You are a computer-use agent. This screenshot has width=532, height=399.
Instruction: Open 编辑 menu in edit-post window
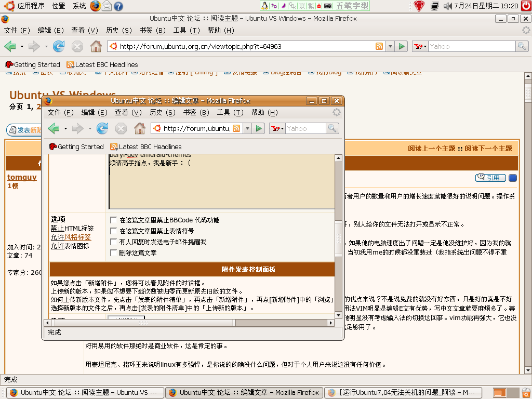click(x=95, y=113)
